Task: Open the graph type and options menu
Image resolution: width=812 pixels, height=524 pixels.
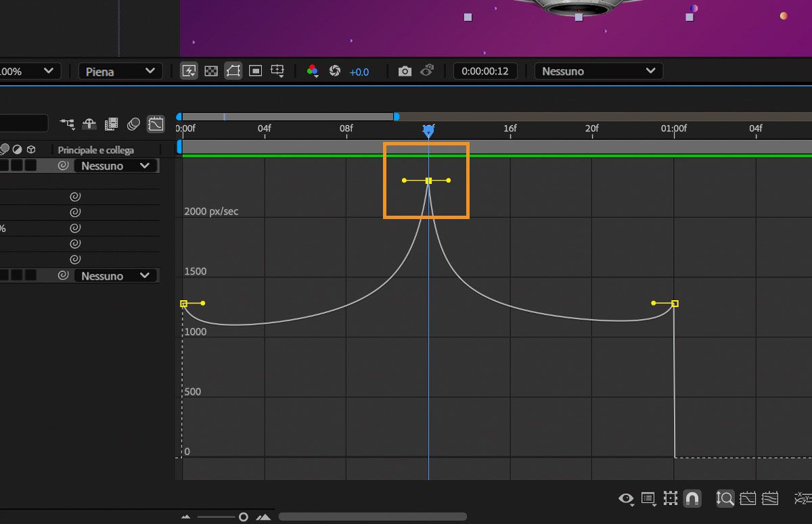Action: (x=648, y=499)
